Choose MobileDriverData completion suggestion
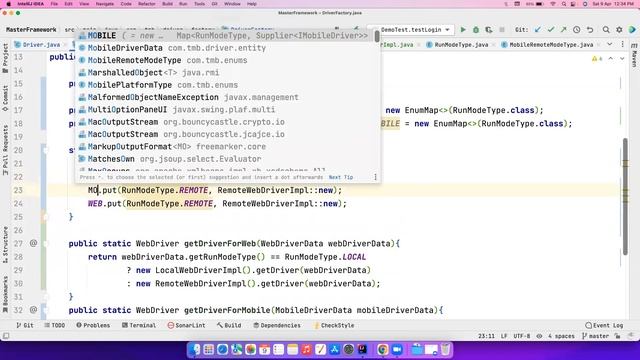Viewport: 640px width, 360px height. [x=224, y=48]
